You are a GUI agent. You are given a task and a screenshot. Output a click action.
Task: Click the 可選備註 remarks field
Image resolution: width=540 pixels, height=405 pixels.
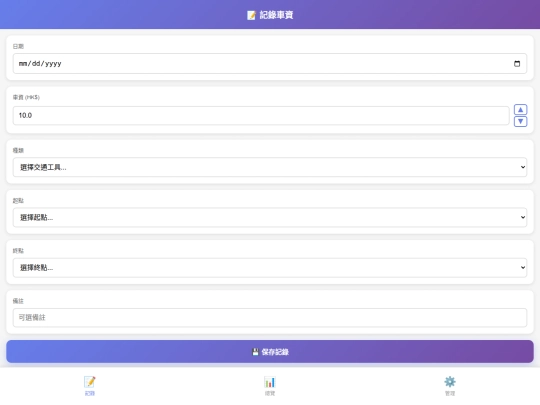coord(270,318)
